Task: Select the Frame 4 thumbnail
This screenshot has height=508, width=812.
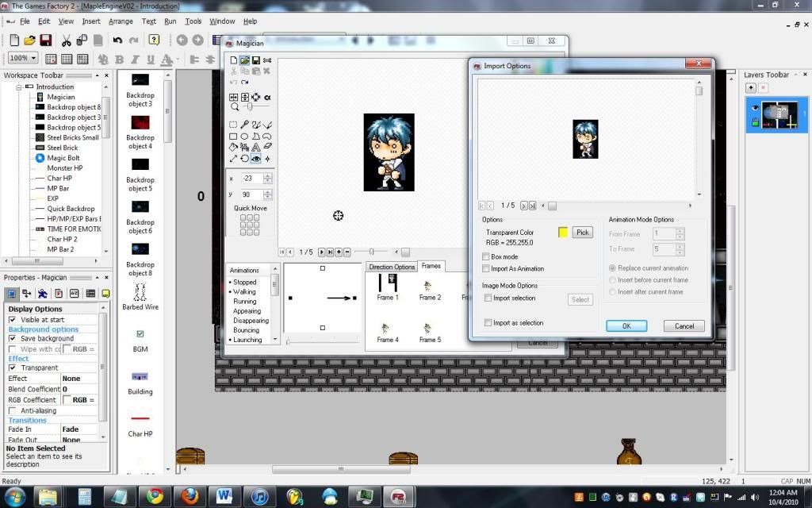Action: point(387,331)
